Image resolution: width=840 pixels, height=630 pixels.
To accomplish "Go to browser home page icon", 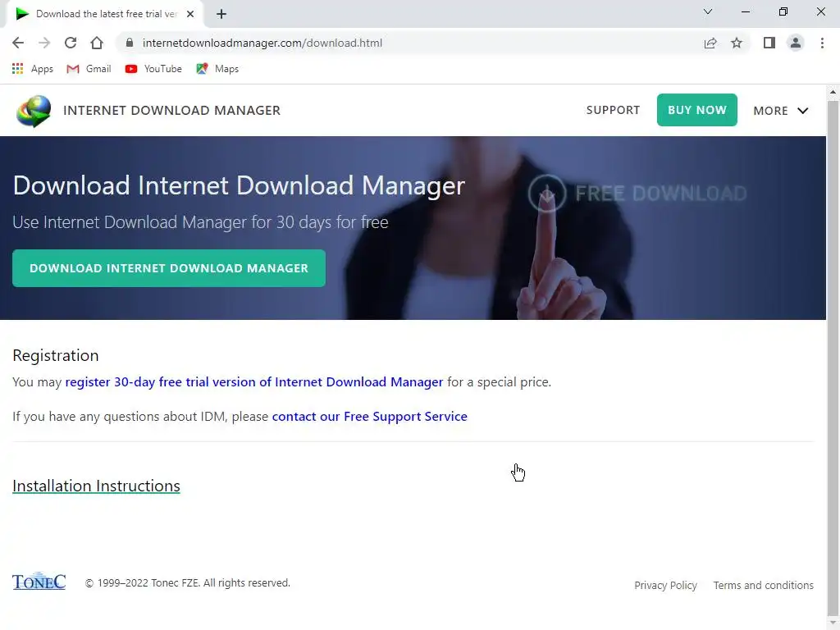I will pos(97,43).
